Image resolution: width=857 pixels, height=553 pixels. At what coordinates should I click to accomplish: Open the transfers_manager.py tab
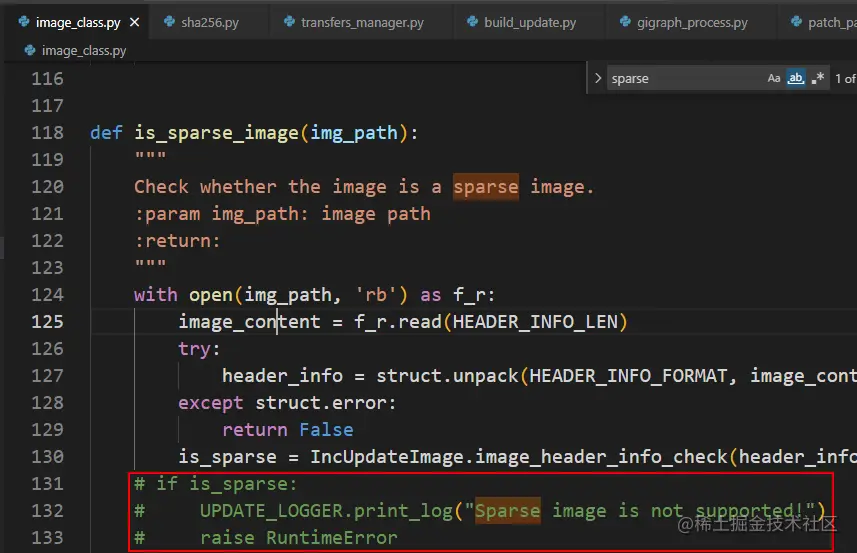(x=362, y=22)
